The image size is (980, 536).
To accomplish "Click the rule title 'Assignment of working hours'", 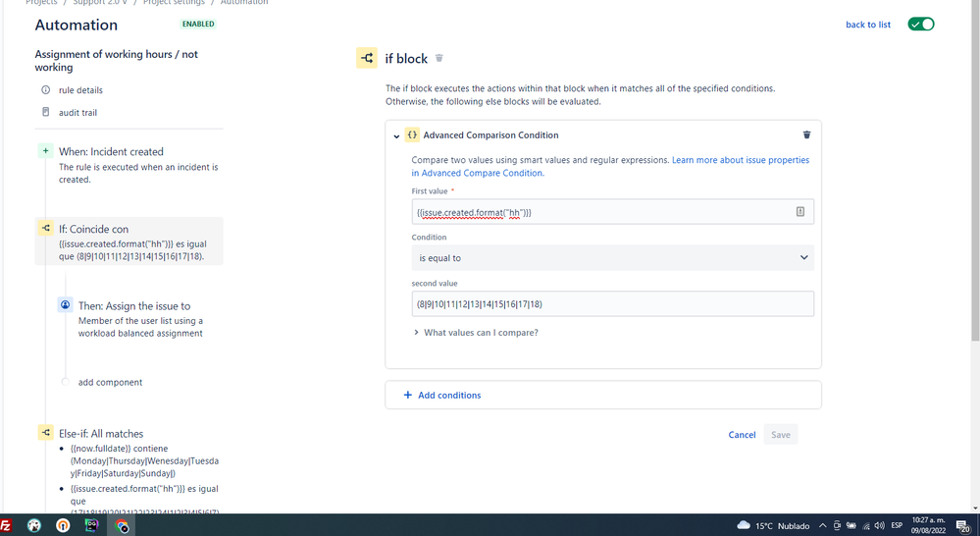I will pos(117,61).
